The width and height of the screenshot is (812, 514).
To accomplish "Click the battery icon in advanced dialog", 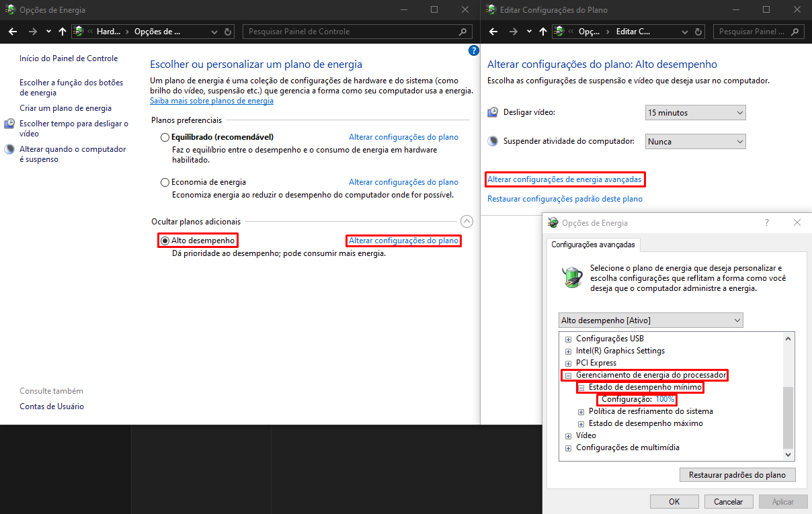I will (573, 277).
